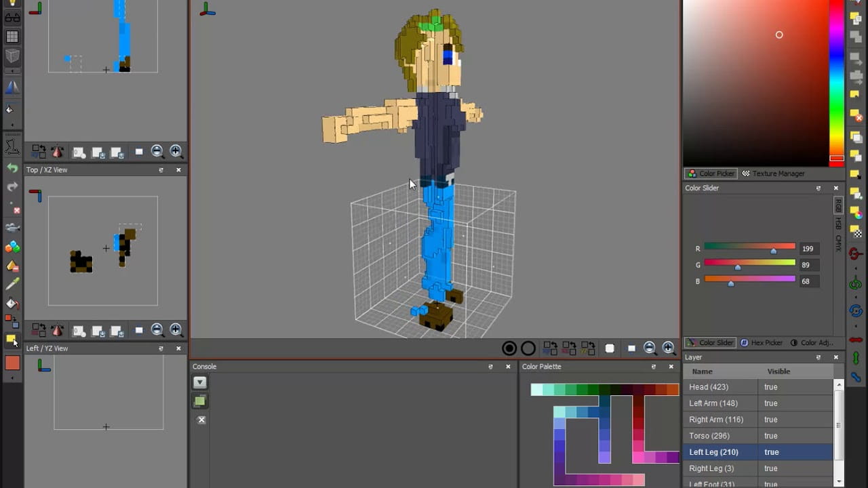This screenshot has width=868, height=488.
Task: Click the float button on the Color Palette panel
Action: 654,367
